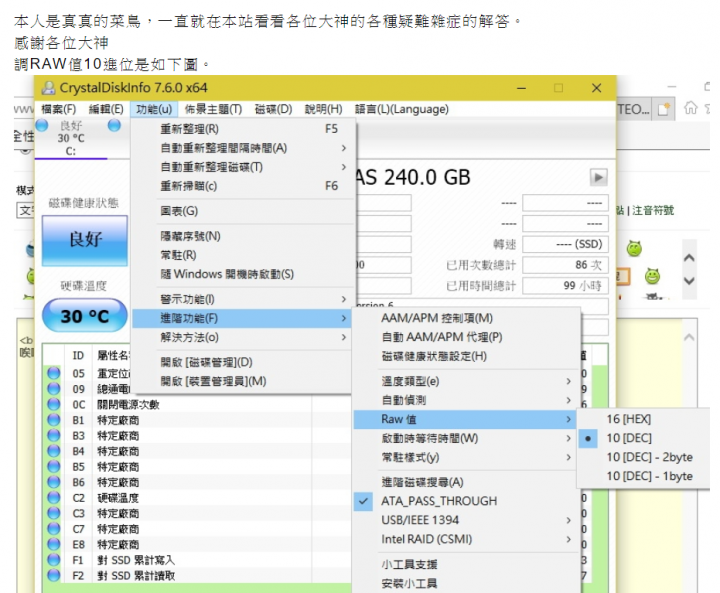Click the green frowning emoticon in forum page
Image resolution: width=720 pixels, height=593 pixels.
click(634, 248)
